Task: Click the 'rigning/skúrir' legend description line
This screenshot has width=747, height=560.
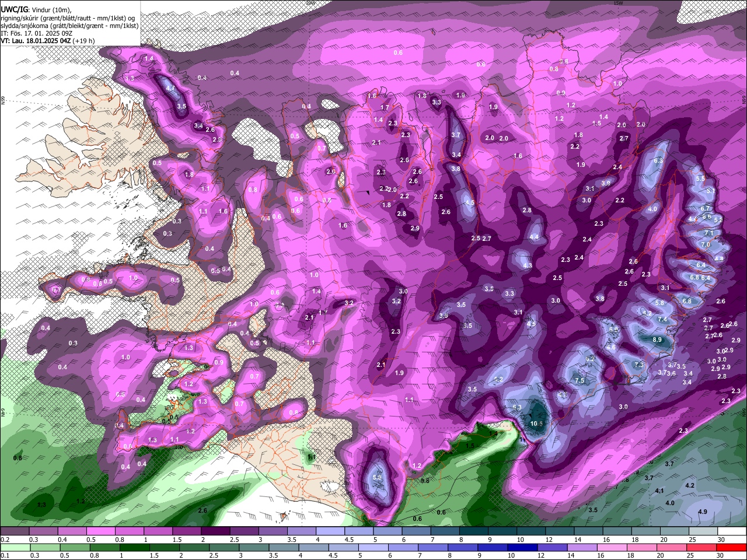Action: (x=69, y=18)
